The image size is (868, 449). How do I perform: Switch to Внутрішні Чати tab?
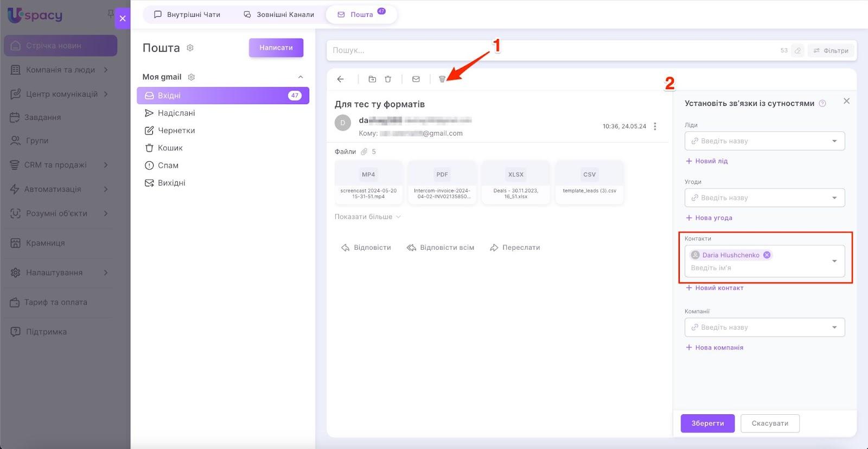coord(187,15)
